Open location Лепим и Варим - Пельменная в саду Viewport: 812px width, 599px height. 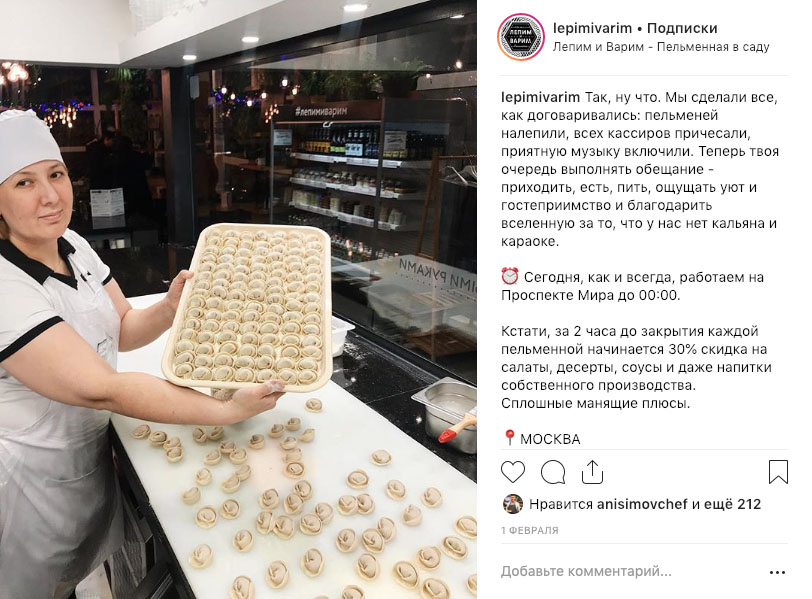click(x=661, y=47)
